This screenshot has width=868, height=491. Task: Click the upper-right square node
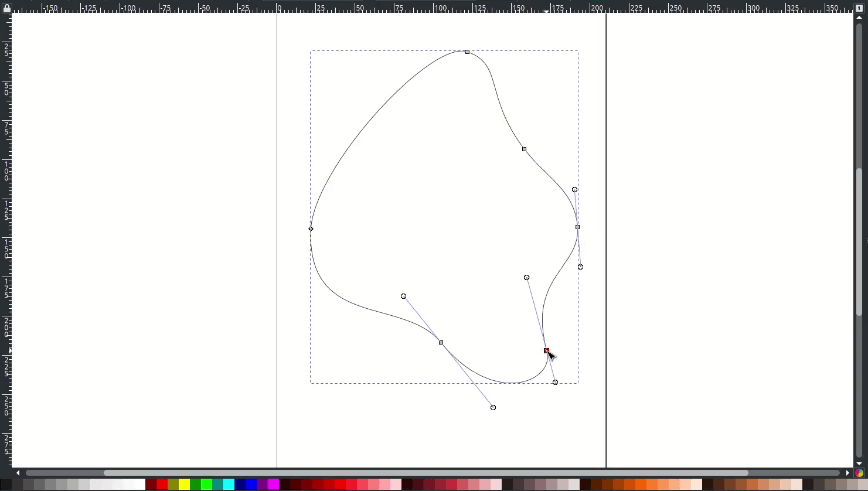523,149
